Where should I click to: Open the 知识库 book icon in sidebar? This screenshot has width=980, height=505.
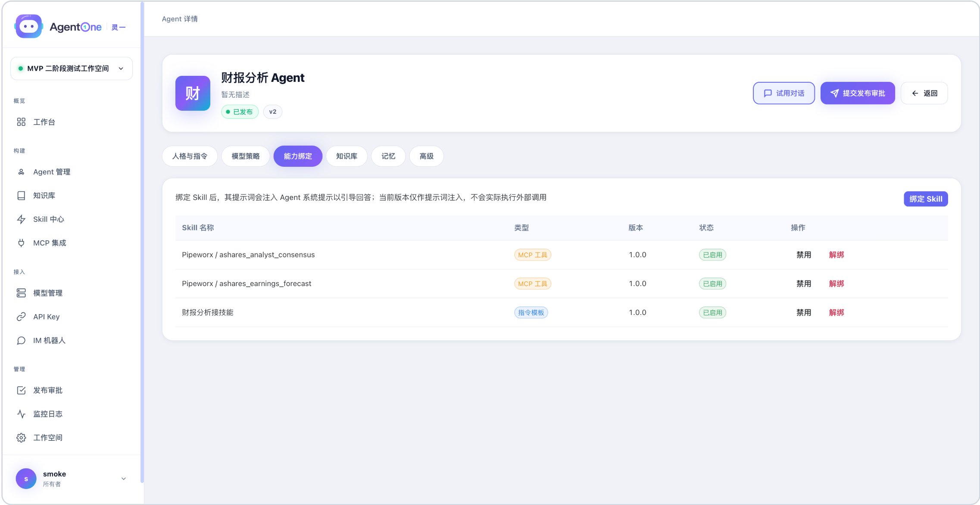(21, 196)
